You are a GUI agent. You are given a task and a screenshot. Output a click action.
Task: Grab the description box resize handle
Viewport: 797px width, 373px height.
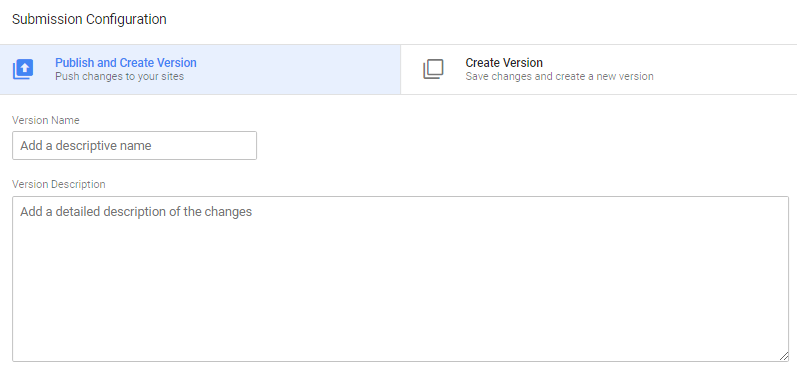point(784,357)
